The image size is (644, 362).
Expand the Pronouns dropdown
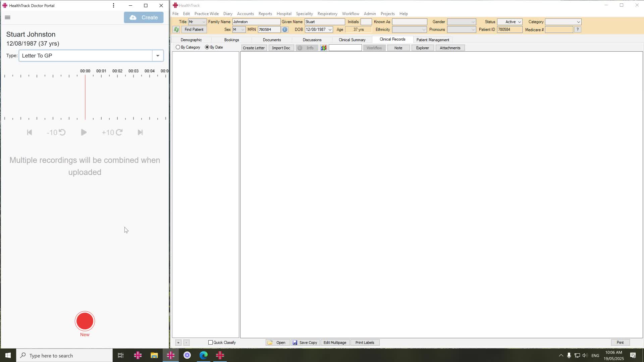tap(473, 29)
